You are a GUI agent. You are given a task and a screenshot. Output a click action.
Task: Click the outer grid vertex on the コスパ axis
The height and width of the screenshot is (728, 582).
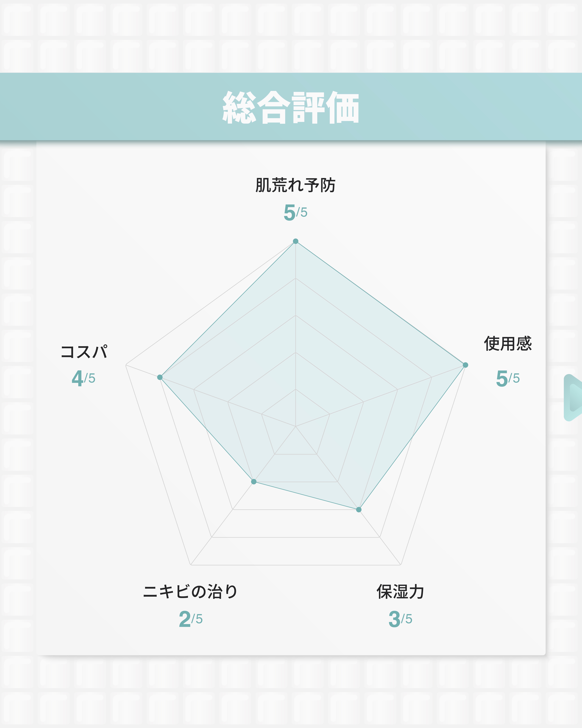point(126,365)
